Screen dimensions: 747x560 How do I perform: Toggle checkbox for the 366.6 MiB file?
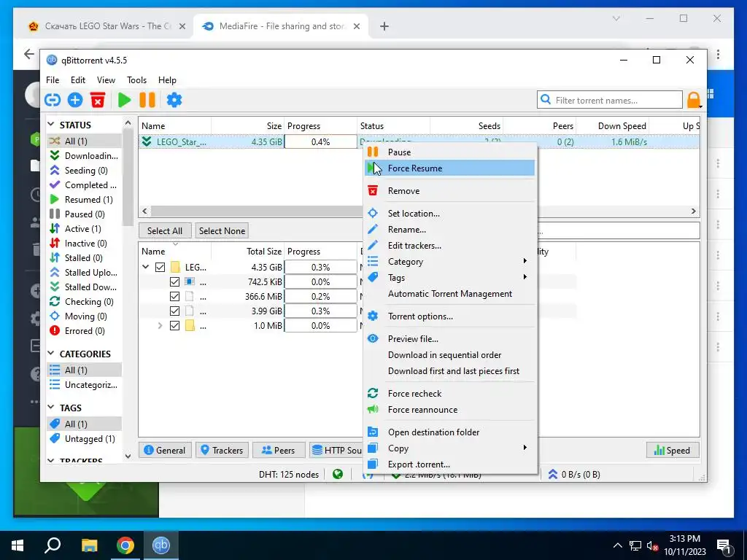coord(174,296)
